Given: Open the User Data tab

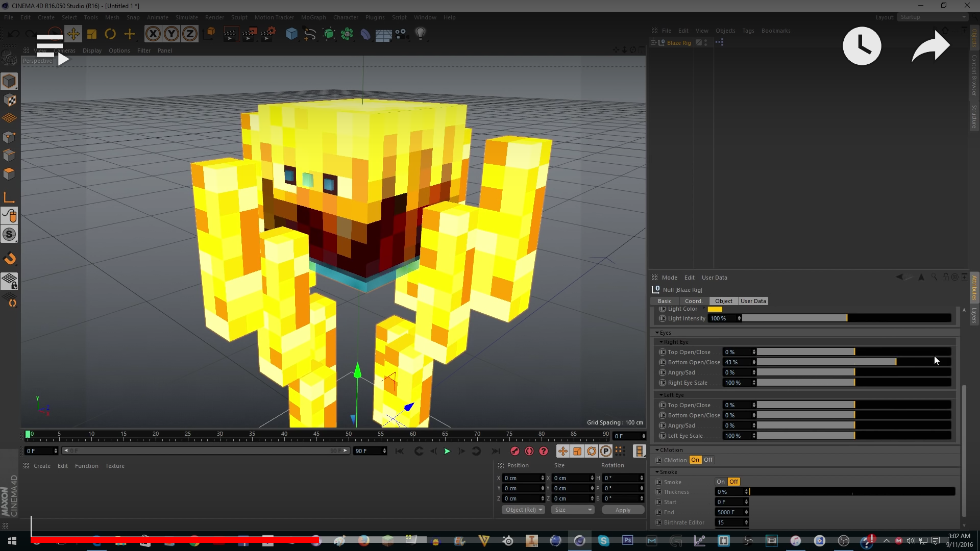Looking at the screenshot, I should click(x=753, y=301).
